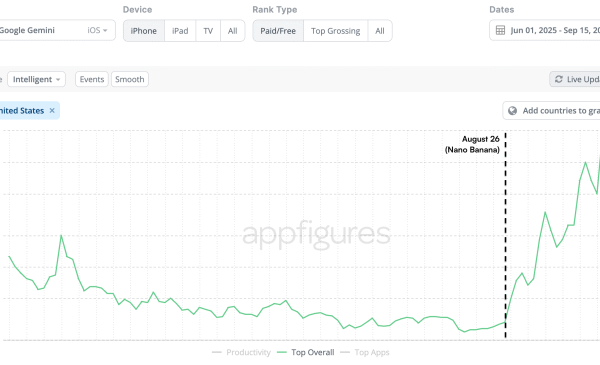Image resolution: width=600 pixels, height=365 pixels.
Task: Select the iPhone device option
Action: (x=144, y=31)
